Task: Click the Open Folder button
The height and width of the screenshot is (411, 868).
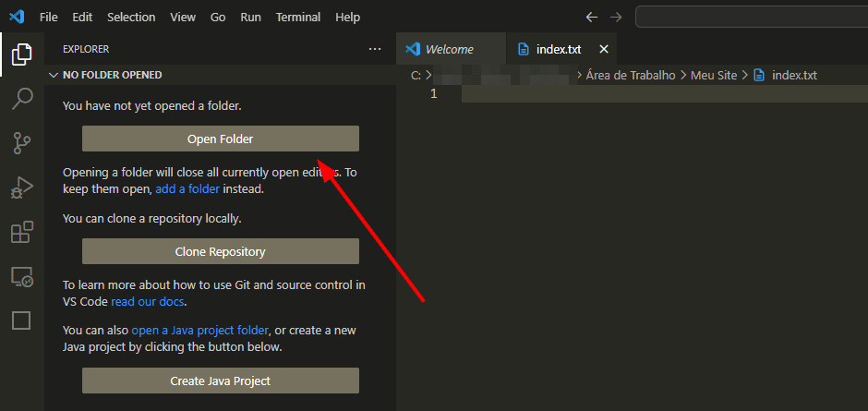Action: tap(220, 139)
